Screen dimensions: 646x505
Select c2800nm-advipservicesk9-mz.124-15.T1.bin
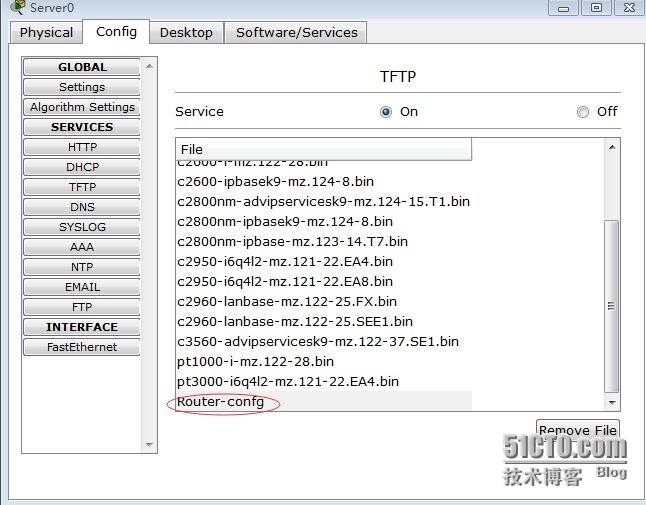[324, 201]
